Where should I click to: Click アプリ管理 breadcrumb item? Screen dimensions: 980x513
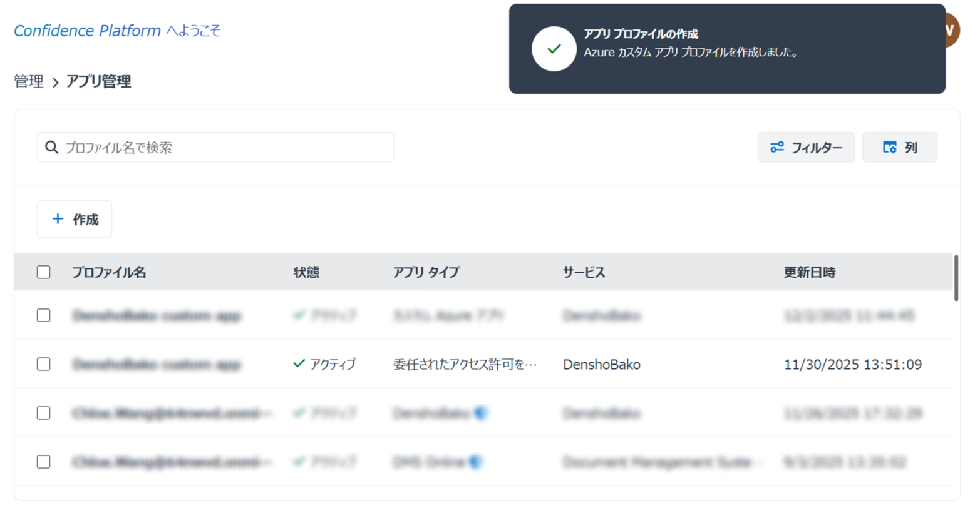pyautogui.click(x=98, y=81)
